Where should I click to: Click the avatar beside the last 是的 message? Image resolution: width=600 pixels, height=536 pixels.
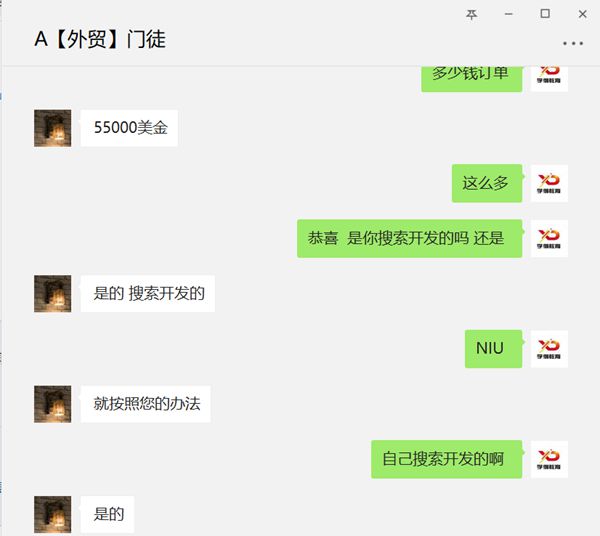click(x=52, y=514)
